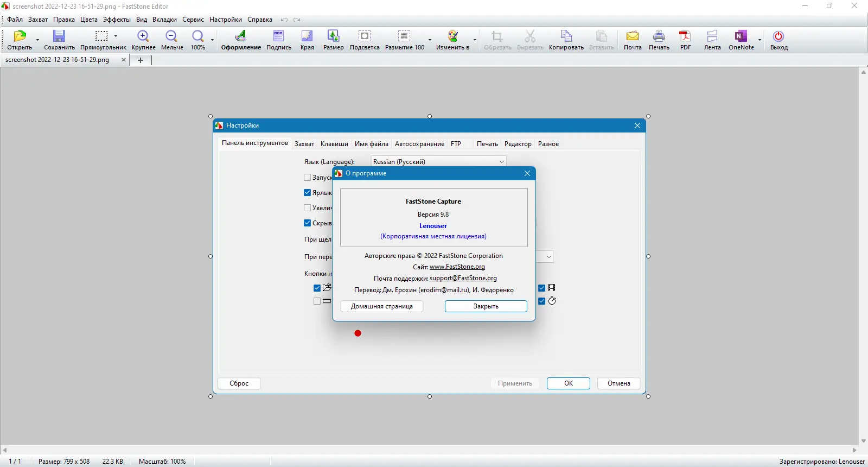This screenshot has height=467, width=868.
Task: Reset zoom with the 100% toolbar icon
Action: 197,36
